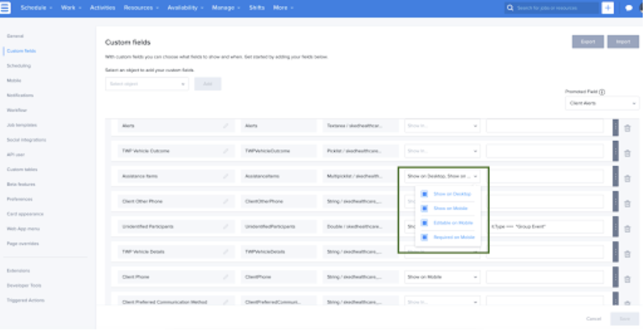644x336 pixels.
Task: Open Triggered Actions in sidebar
Action: [x=26, y=300]
